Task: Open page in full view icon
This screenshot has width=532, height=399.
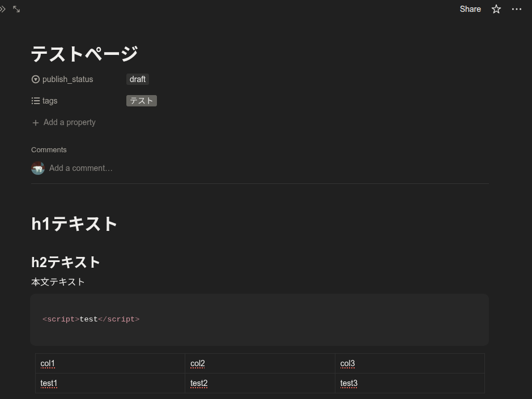Action: pos(16,9)
